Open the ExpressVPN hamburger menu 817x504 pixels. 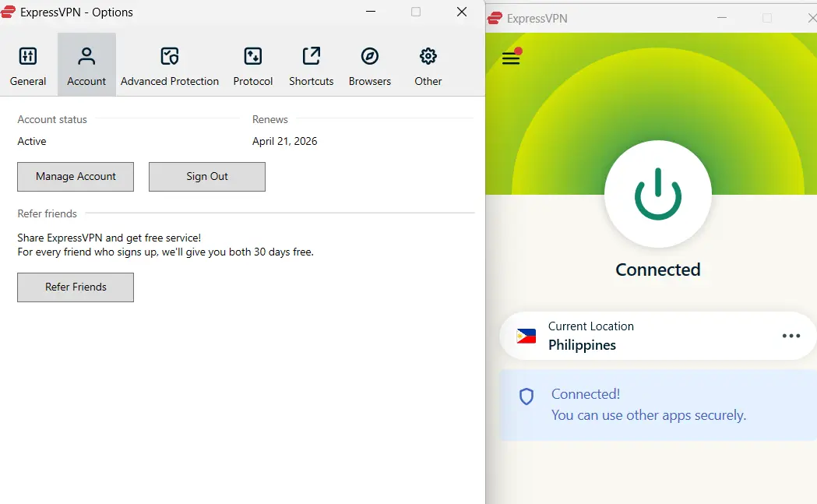511,58
